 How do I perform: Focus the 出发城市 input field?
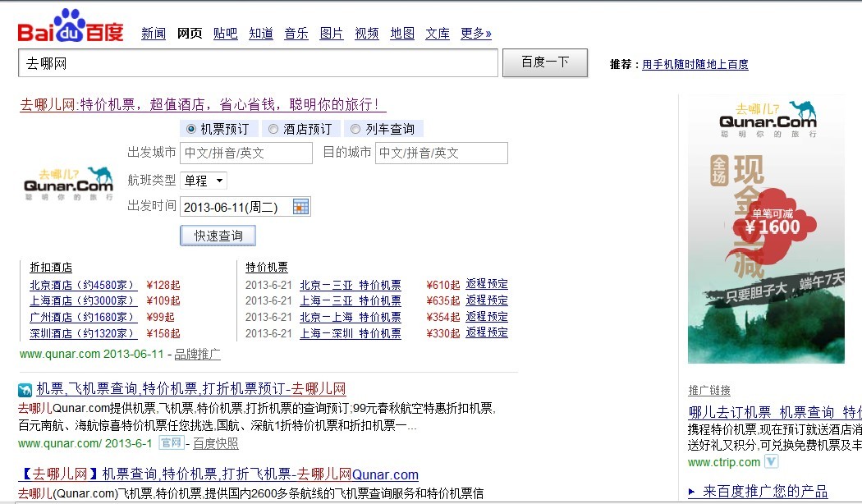pos(246,153)
